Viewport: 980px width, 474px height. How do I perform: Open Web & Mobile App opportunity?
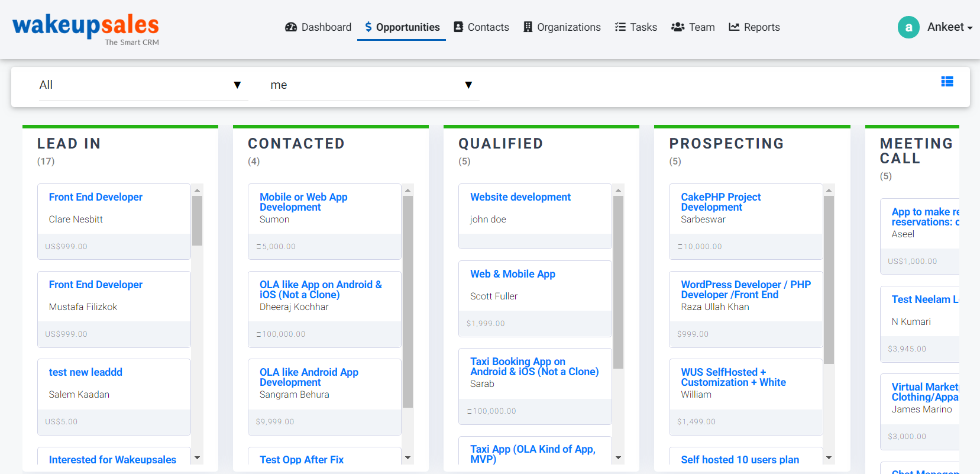click(x=513, y=274)
